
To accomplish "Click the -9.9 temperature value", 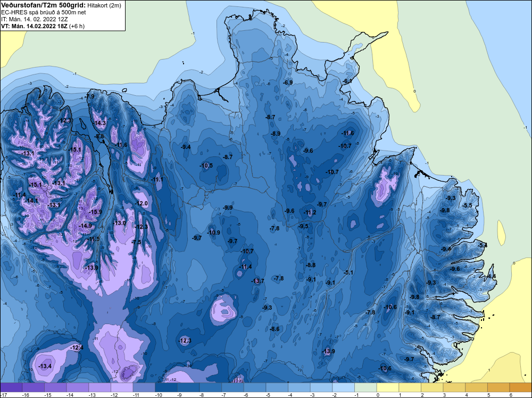I will 228,208.
